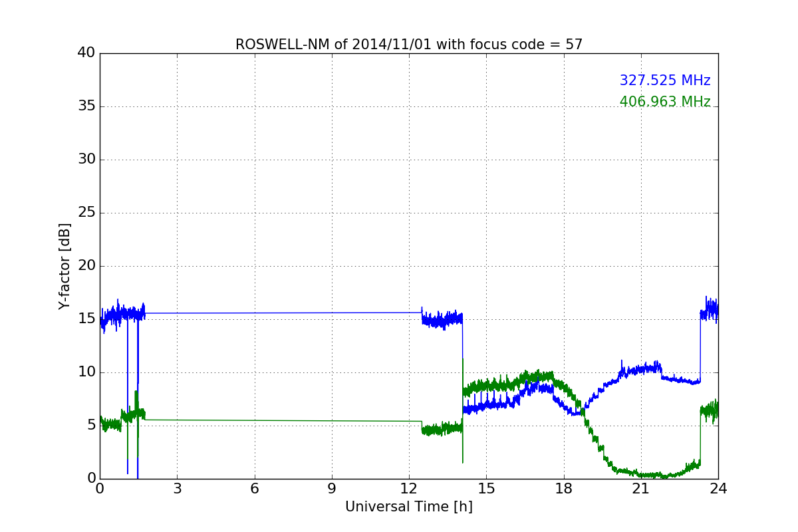Click the plot title ROSWELL-NM of 2014/11/01
The width and height of the screenshot is (798, 532).
[x=409, y=45]
